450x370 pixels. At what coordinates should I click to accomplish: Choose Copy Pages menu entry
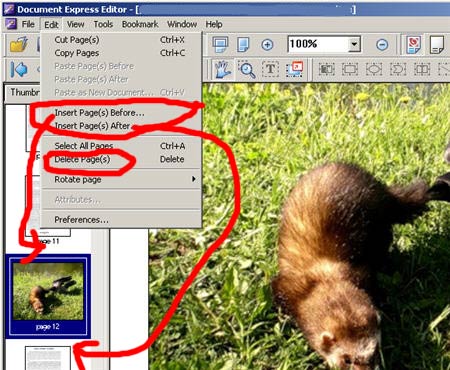tap(121, 53)
